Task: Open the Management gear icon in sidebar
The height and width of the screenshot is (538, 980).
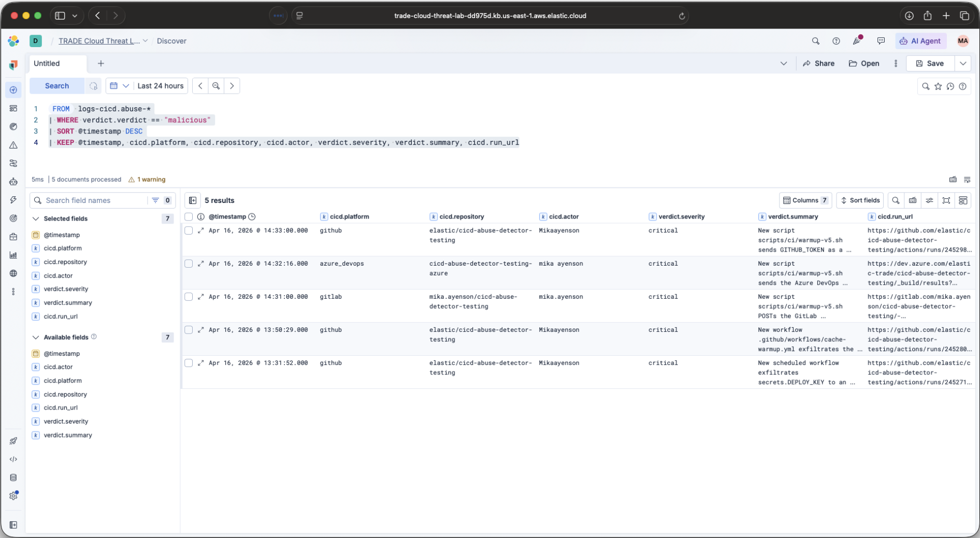Action: (13, 496)
